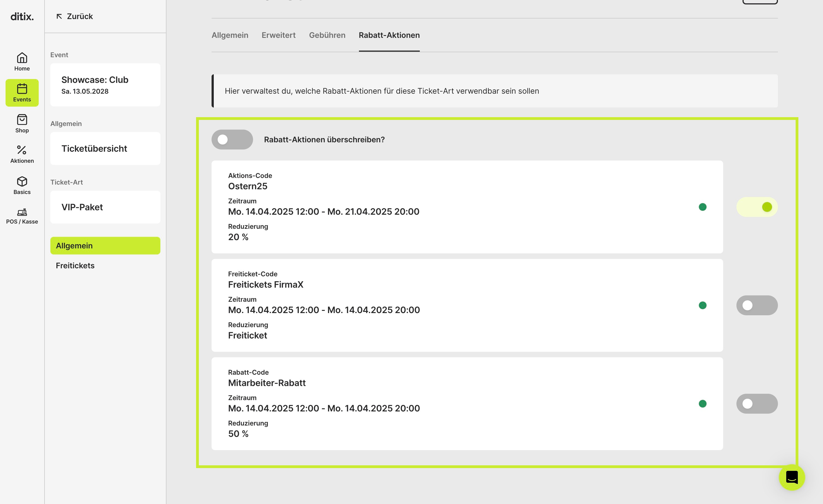Enable the Mitarbeiter-Rabatt toggle
Image resolution: width=823 pixels, height=504 pixels.
pos(757,404)
